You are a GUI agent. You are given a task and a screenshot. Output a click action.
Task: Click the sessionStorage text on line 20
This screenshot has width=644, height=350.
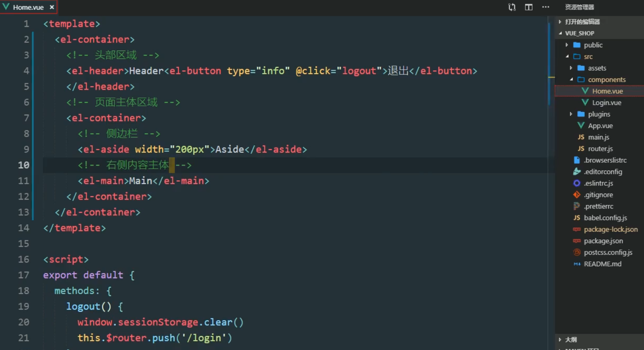click(x=158, y=322)
